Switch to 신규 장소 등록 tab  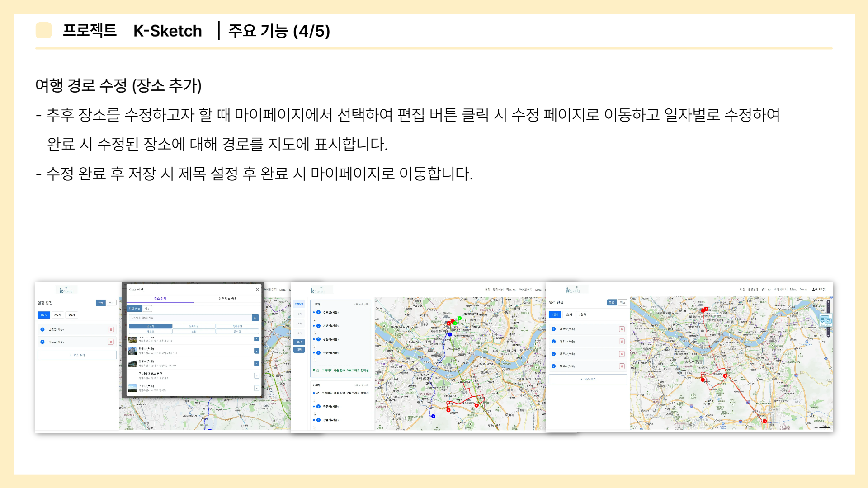(x=227, y=299)
